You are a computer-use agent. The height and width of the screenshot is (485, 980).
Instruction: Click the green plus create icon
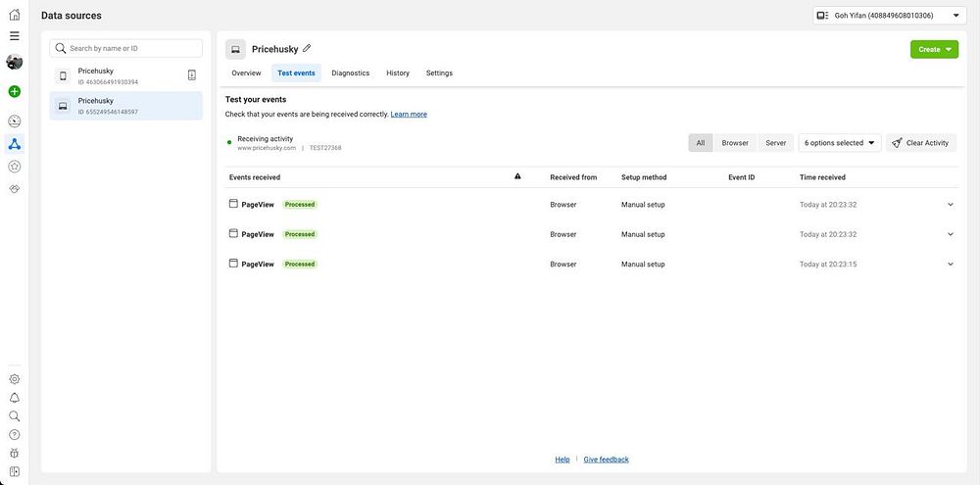tap(14, 91)
